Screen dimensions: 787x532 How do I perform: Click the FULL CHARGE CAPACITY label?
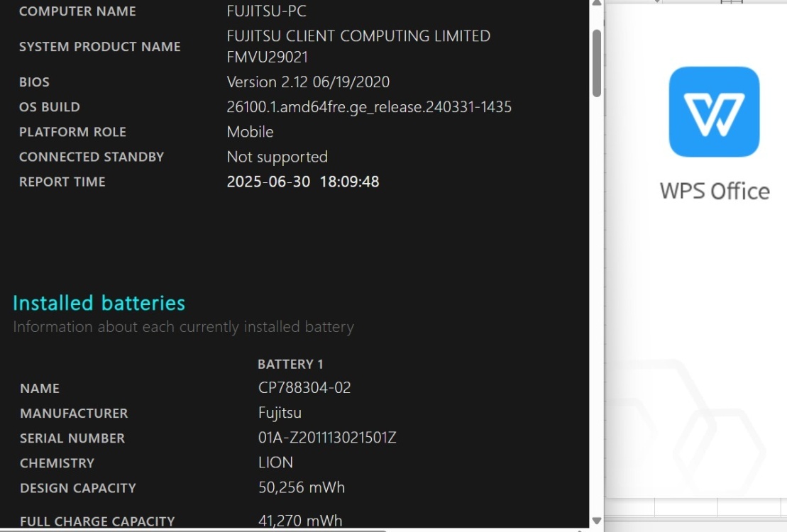click(x=97, y=521)
